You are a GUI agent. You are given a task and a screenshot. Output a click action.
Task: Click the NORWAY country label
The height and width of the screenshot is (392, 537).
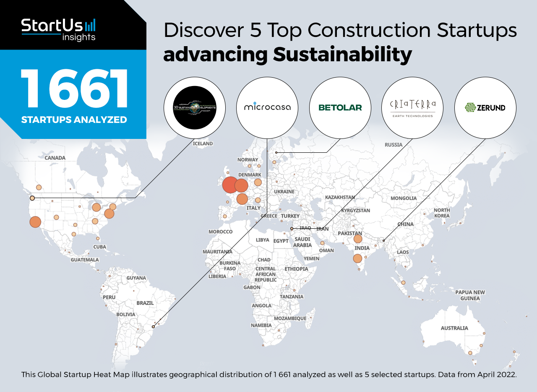(x=248, y=160)
